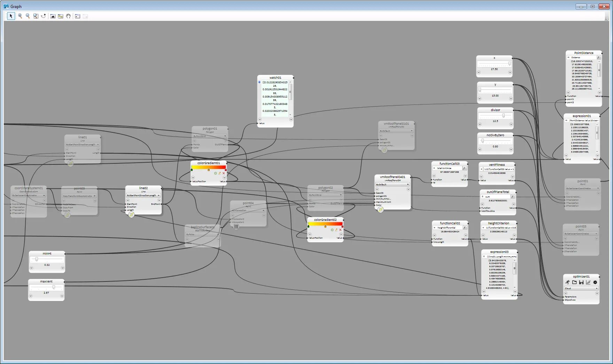This screenshot has width=613, height=364.
Task: Toggle the checkbox beside PointDistance Distance field
Action: click(568, 57)
